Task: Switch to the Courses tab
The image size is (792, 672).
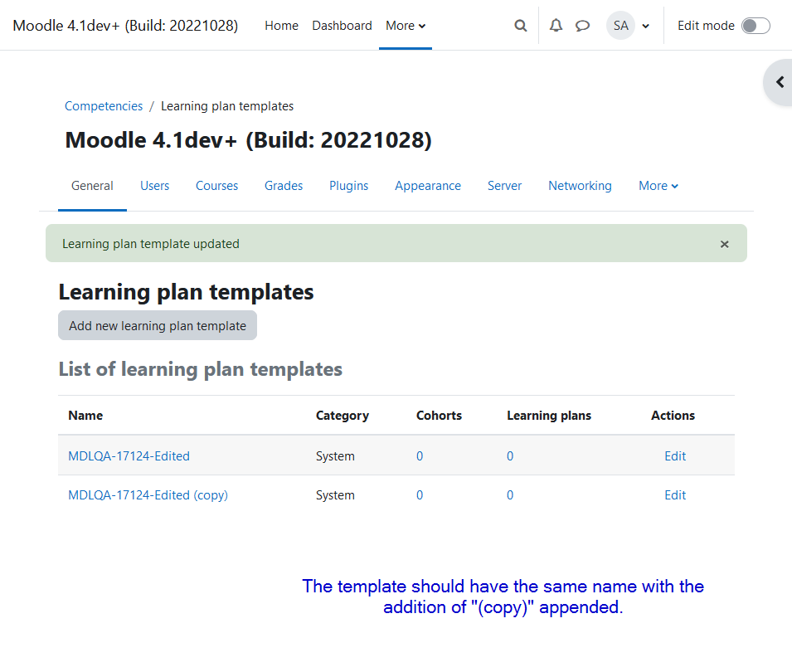Action: pyautogui.click(x=216, y=186)
